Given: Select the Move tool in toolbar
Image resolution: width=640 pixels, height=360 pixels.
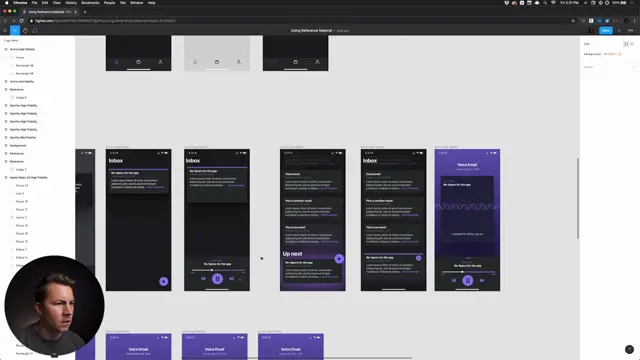Looking at the screenshot, I should [x=15, y=31].
